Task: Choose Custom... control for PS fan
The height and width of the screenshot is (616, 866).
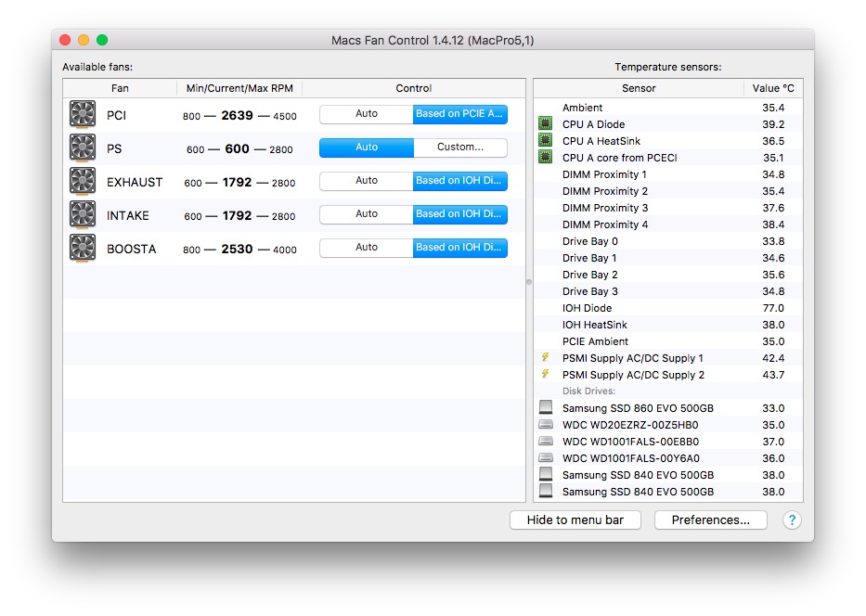Action: pyautogui.click(x=460, y=148)
